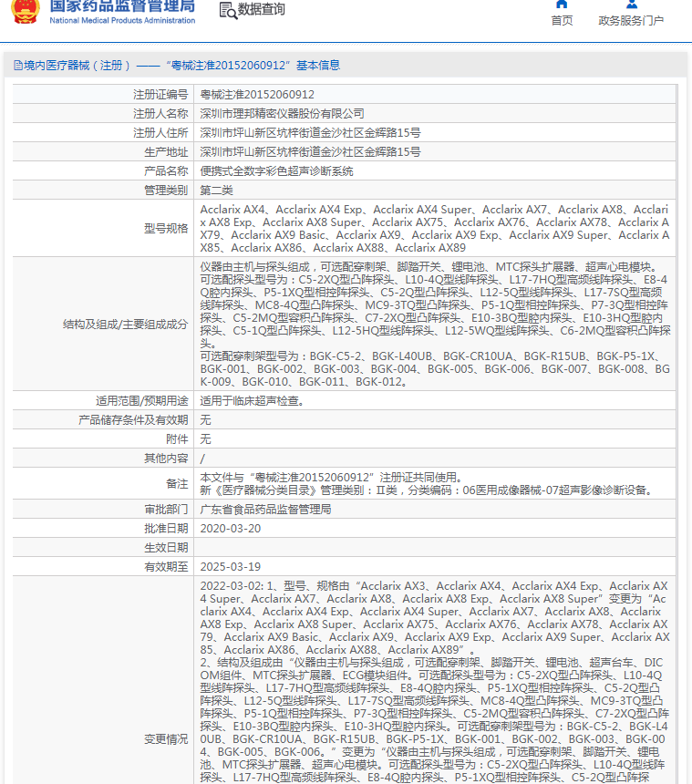Click the Acclarix model list in 型号规格
This screenshot has width=692, height=784.
(435, 229)
